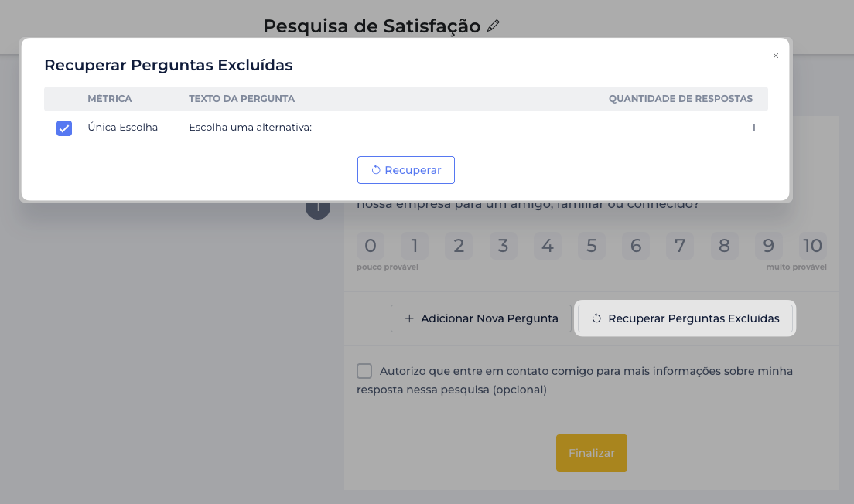The image size is (854, 504).
Task: Click the pencil icon beside Pesquisa de Satisfação
Action: [x=494, y=26]
